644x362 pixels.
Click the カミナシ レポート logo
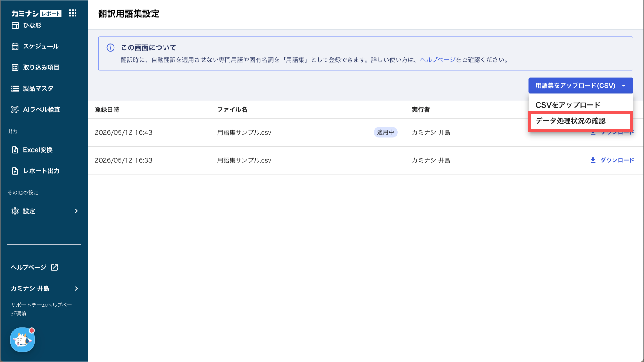click(36, 14)
